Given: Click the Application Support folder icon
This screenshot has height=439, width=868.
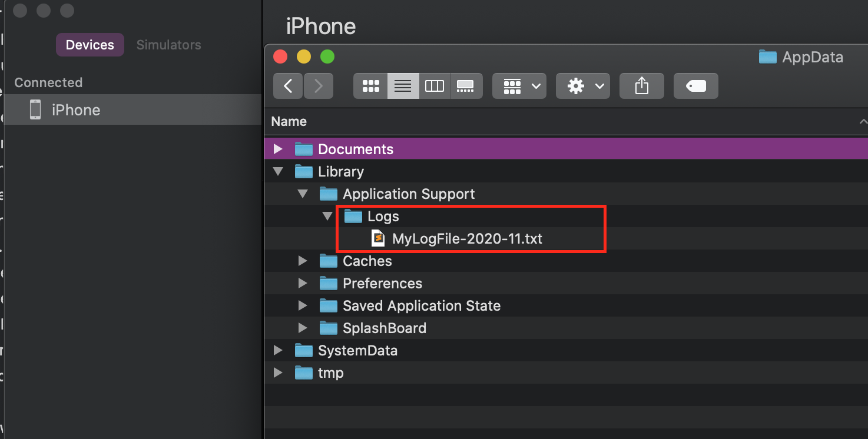Looking at the screenshot, I should coord(329,194).
